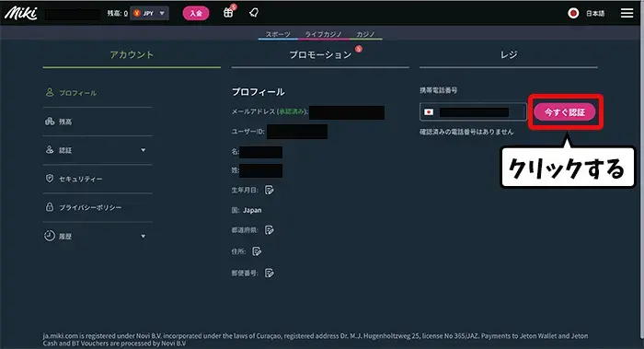The image size is (644, 349).
Task: Click the balance coins icon in sidebar
Action: (50, 122)
